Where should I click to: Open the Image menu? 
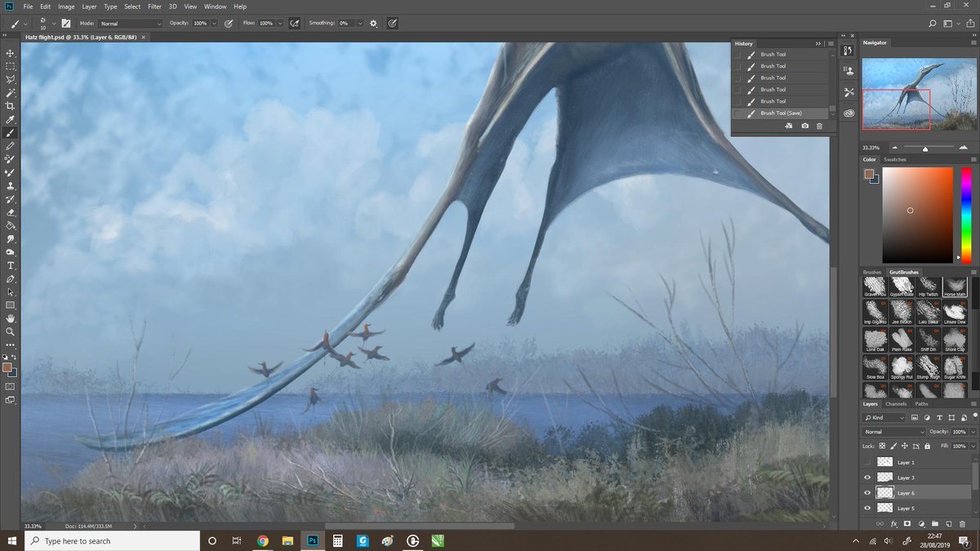pos(66,7)
